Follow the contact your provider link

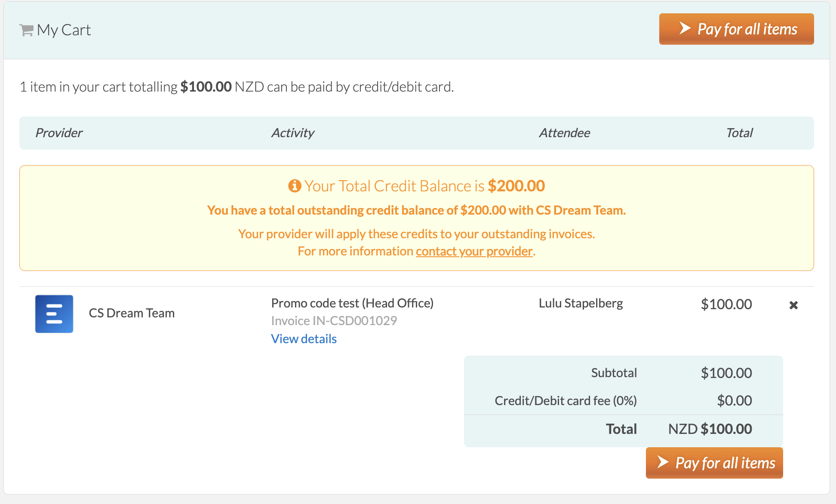[x=474, y=251]
